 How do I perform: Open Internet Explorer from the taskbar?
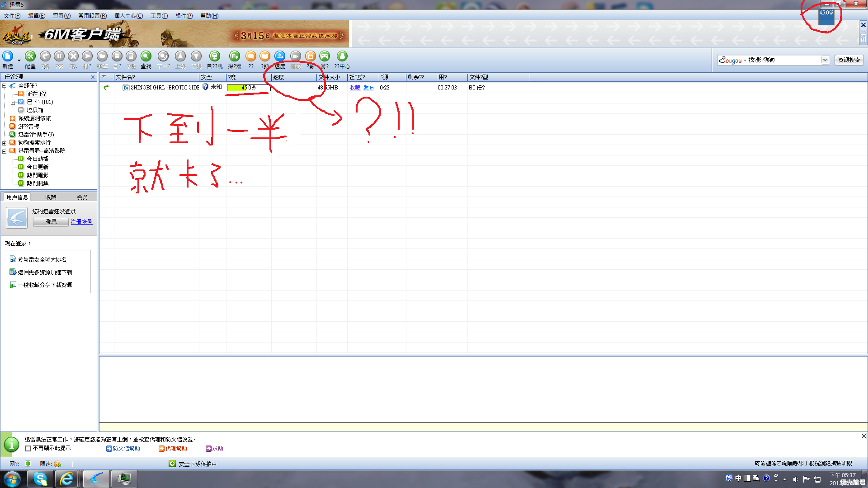[67, 479]
